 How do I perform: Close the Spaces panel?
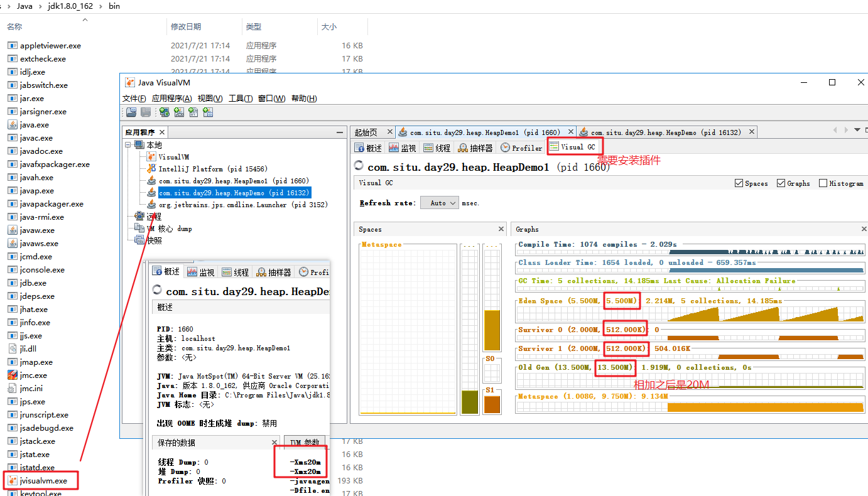(x=501, y=229)
